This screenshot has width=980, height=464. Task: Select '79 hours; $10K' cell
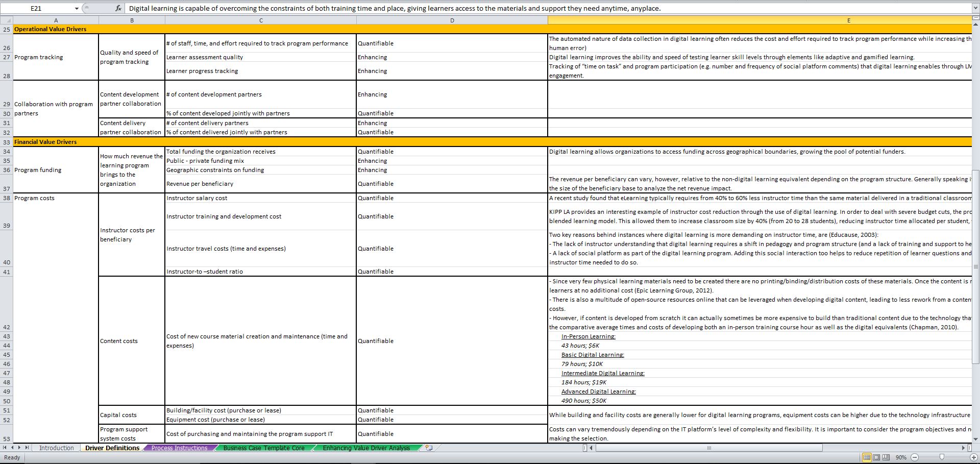[x=759, y=364]
